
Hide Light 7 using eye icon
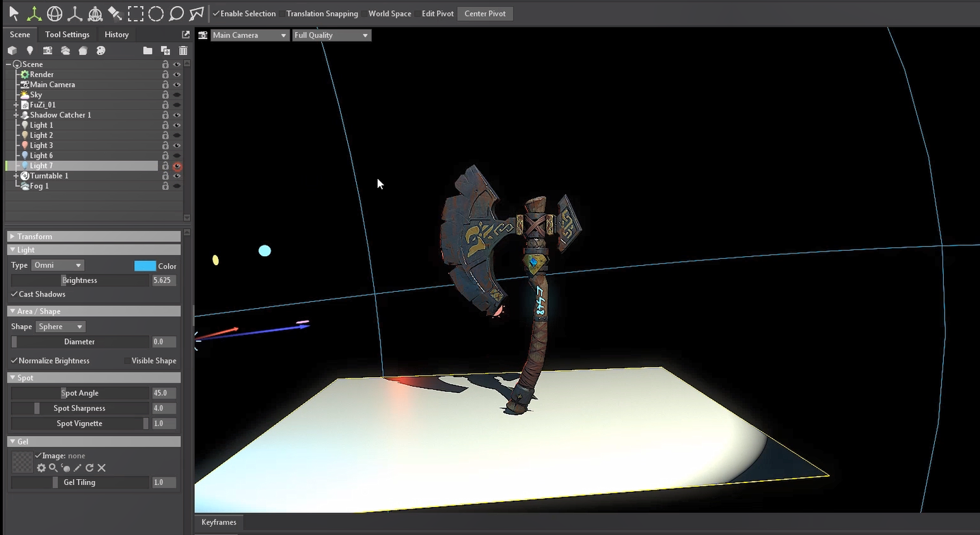pos(177,166)
